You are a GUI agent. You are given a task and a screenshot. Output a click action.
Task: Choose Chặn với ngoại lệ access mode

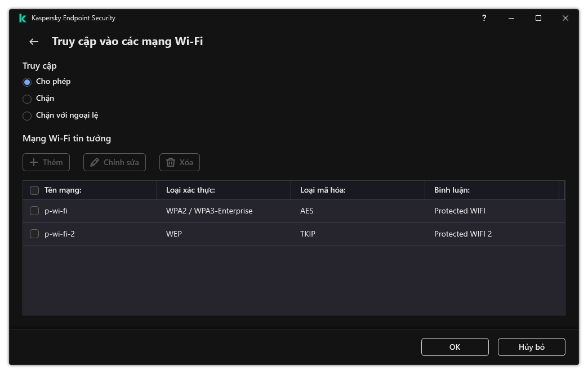[27, 115]
